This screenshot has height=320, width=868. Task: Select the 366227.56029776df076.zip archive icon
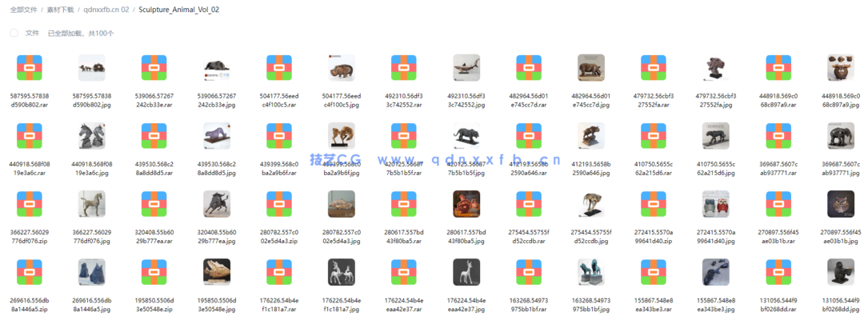[x=30, y=204]
